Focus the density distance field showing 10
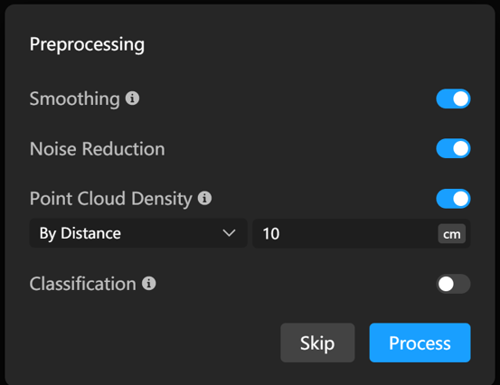The image size is (500, 385). pyautogui.click(x=361, y=233)
